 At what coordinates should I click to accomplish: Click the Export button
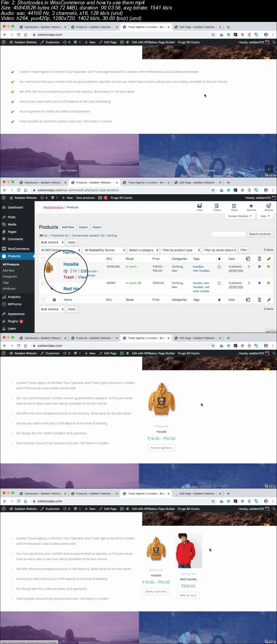click(x=97, y=227)
